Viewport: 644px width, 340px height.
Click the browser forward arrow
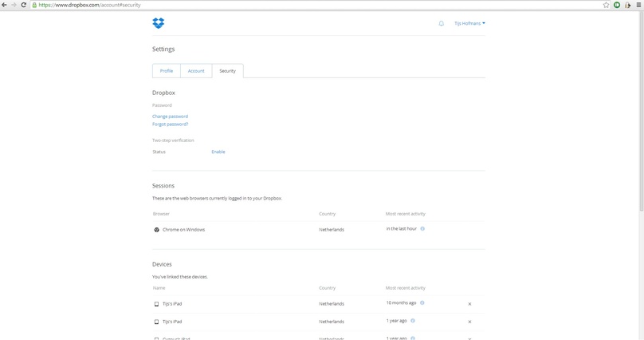point(14,5)
